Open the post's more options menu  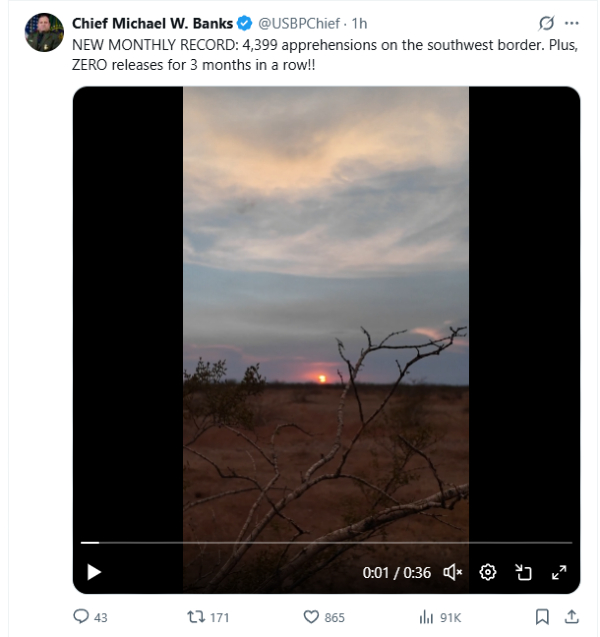click(571, 23)
